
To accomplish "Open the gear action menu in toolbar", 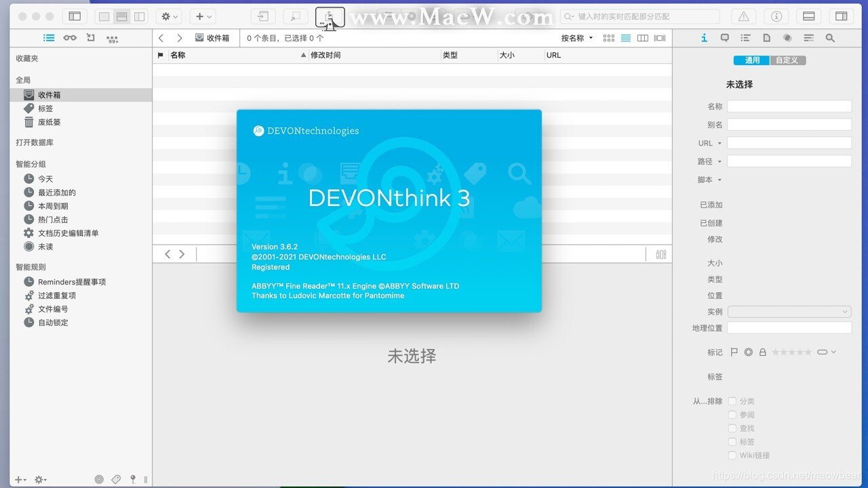I will 168,16.
